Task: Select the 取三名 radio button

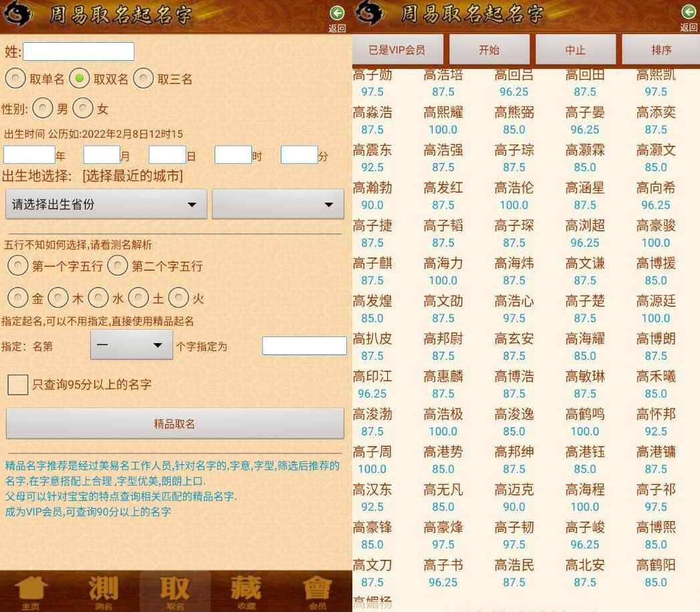Action: click(143, 78)
